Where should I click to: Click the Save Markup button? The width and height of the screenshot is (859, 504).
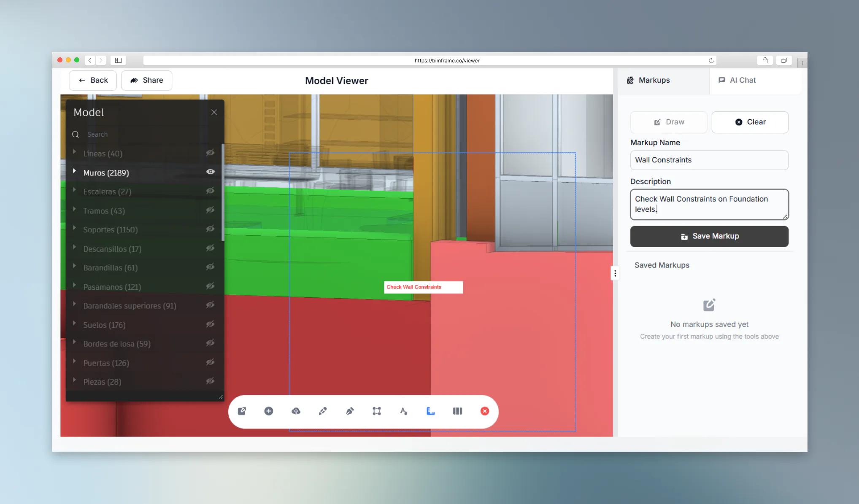(x=709, y=236)
